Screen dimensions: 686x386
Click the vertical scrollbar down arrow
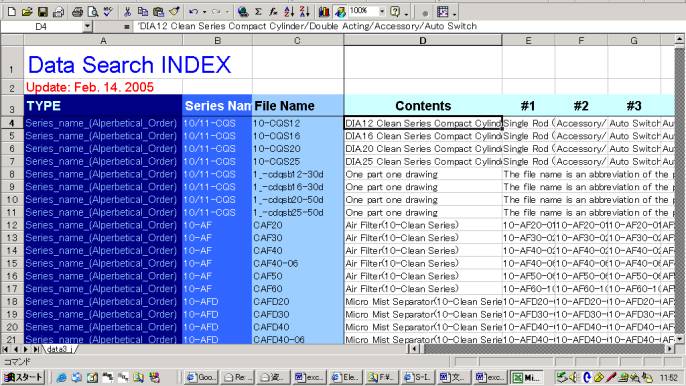pos(679,339)
